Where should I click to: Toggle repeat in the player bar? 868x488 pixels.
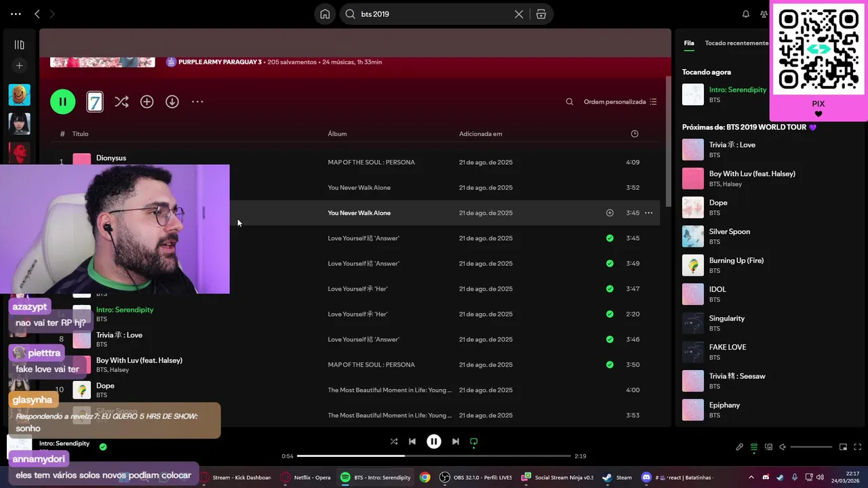[474, 441]
